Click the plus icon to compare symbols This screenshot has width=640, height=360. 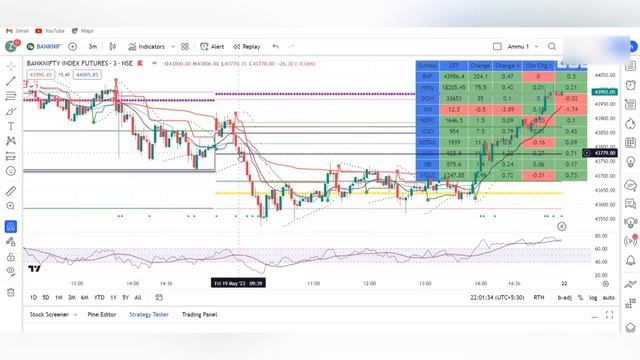pos(73,47)
